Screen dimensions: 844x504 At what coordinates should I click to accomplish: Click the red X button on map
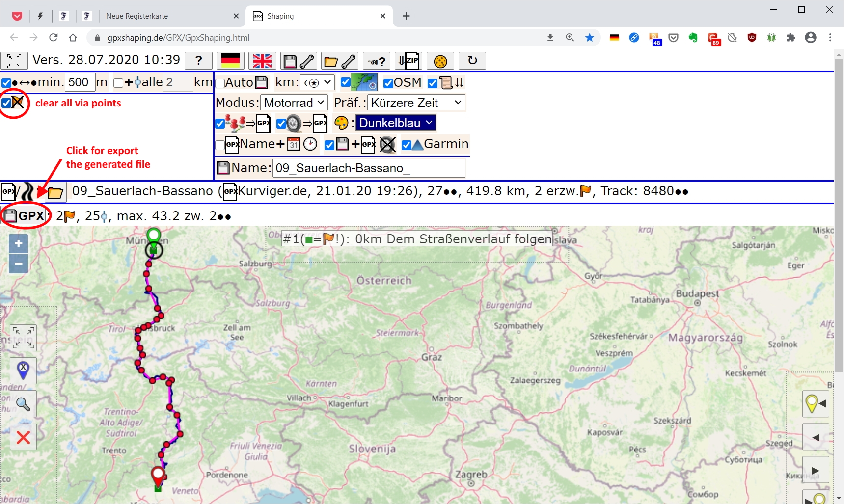(x=23, y=437)
